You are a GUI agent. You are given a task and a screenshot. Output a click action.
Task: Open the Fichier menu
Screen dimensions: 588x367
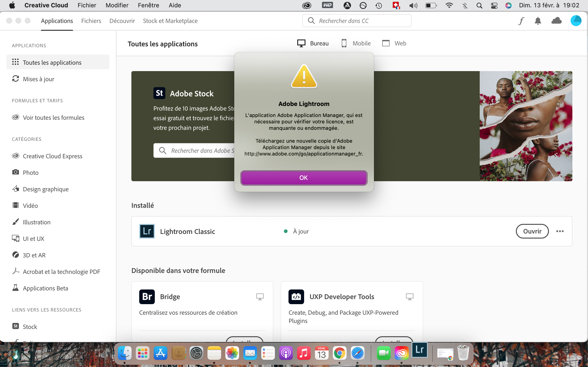tap(87, 5)
